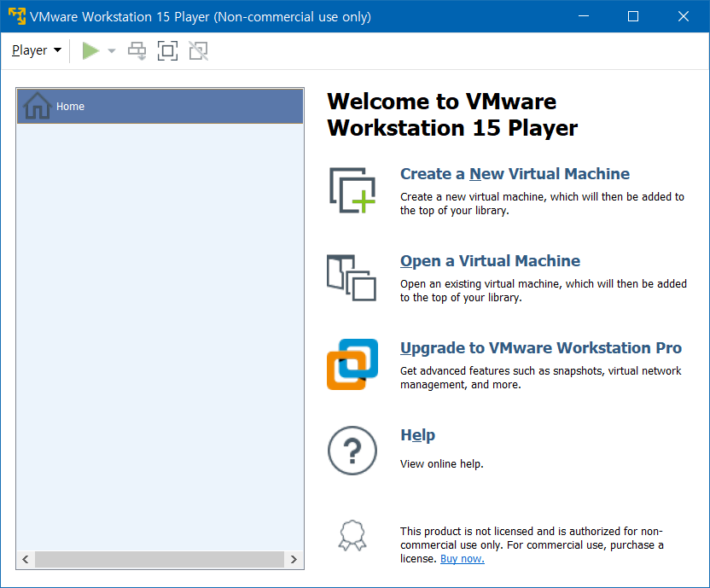
Task: Open the Help link
Action: click(x=417, y=435)
